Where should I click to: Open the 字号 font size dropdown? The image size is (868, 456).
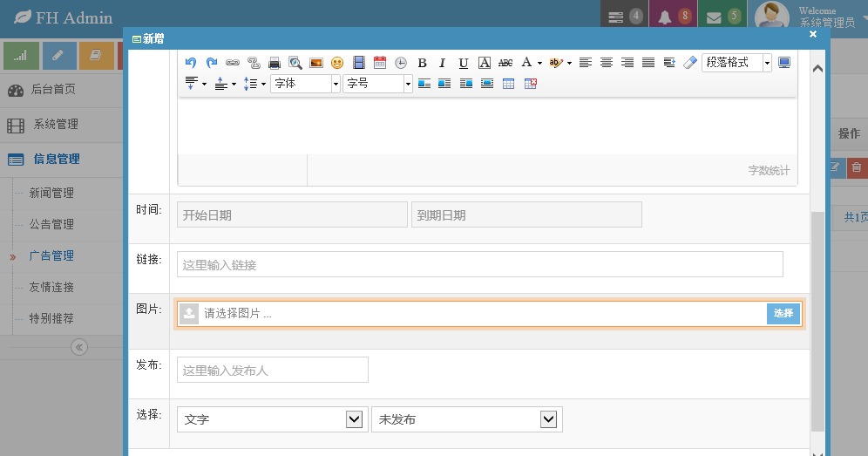[x=377, y=84]
